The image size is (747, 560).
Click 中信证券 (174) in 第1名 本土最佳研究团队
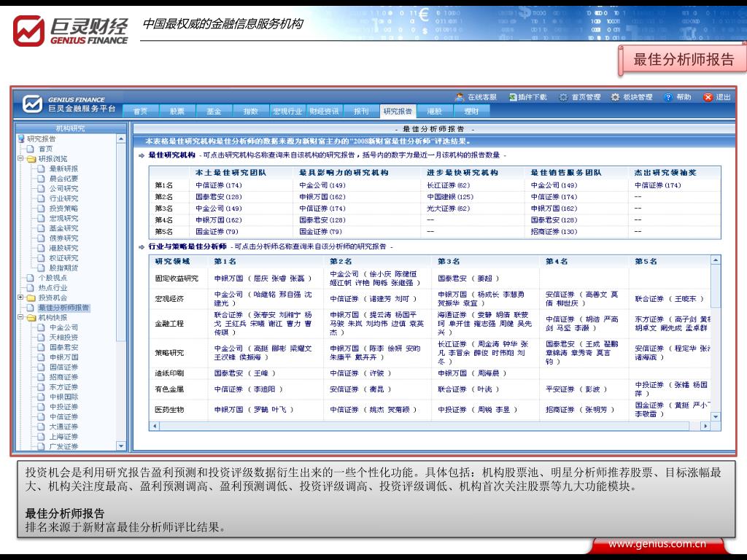pyautogui.click(x=219, y=185)
